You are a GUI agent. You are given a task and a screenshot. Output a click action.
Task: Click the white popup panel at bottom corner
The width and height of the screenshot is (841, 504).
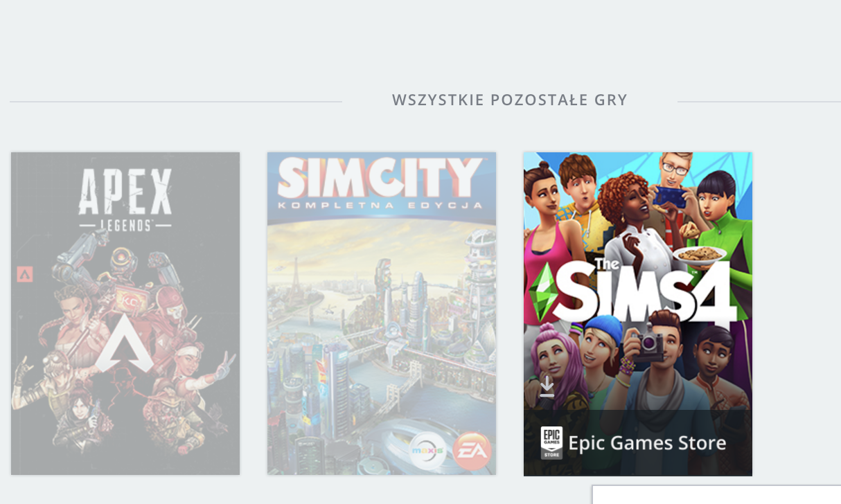(716, 494)
